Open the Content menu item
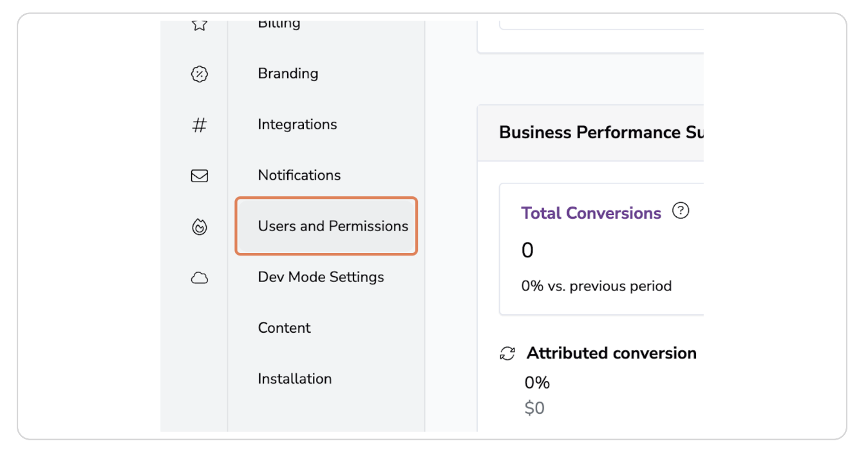 [x=284, y=328]
